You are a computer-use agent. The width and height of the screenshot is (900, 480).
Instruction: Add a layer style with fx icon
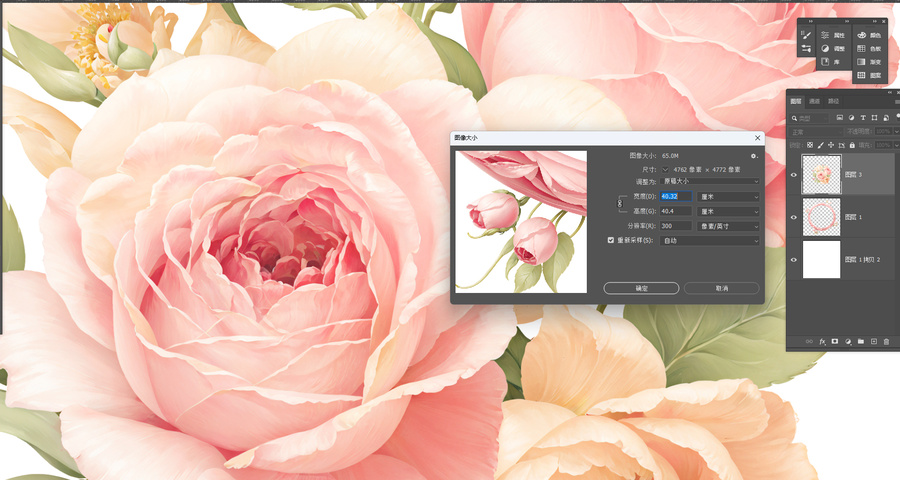[x=822, y=342]
